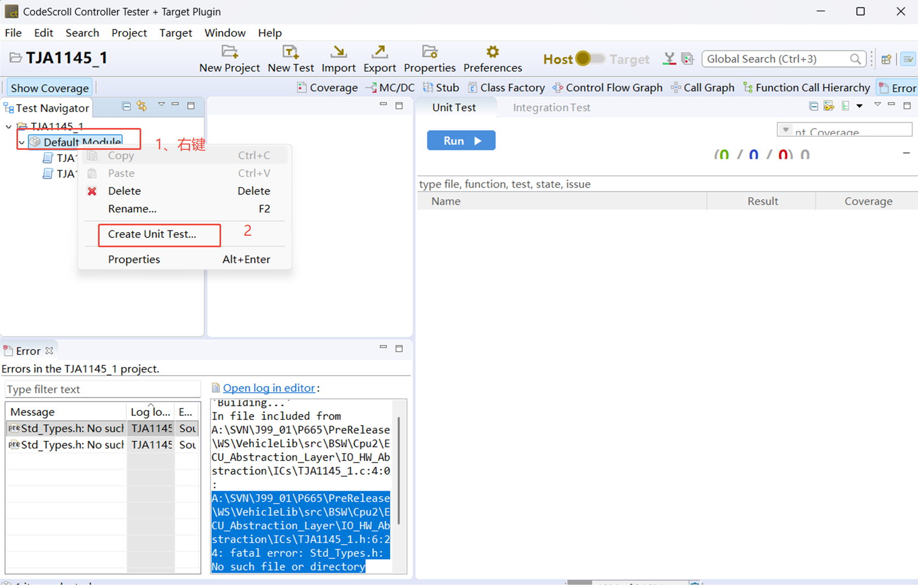Toggle the Host/Target switch

589,59
